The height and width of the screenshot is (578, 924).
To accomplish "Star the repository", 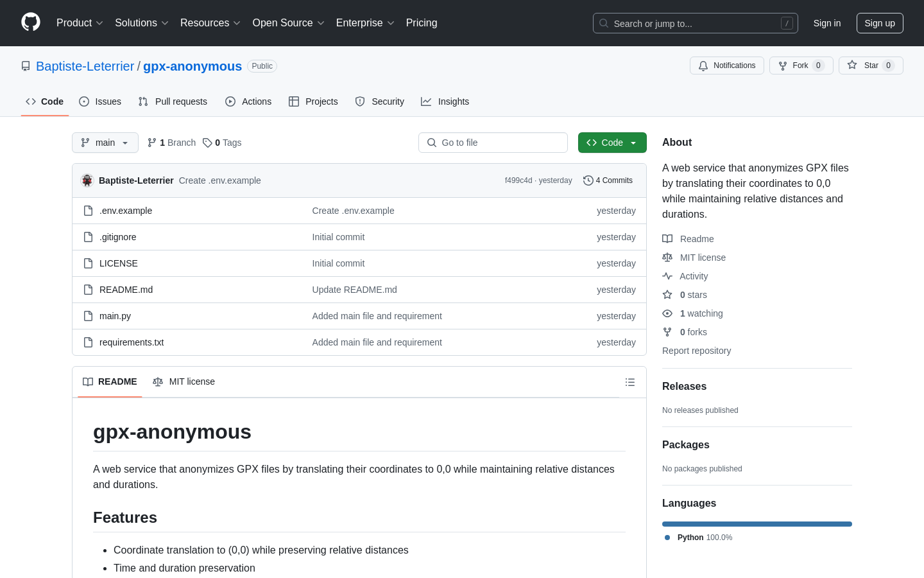I will tap(871, 66).
